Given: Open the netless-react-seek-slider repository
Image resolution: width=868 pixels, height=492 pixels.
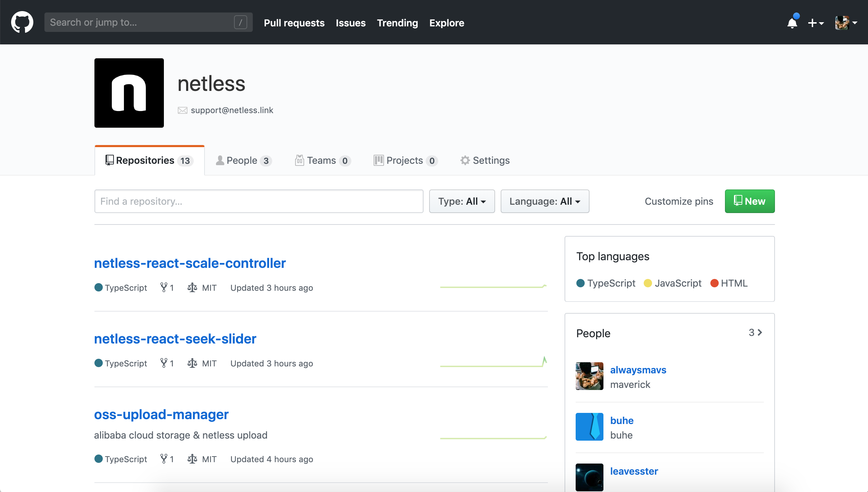Looking at the screenshot, I should tap(175, 339).
